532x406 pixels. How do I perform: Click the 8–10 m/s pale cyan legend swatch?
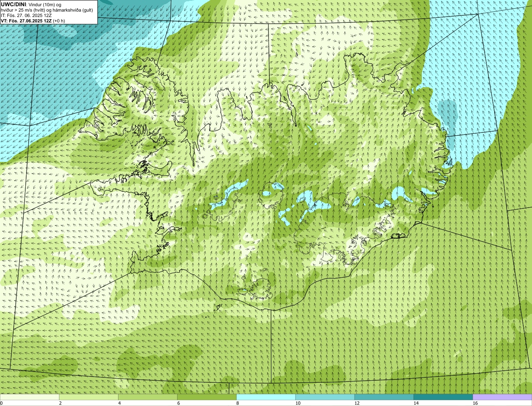tap(266, 397)
